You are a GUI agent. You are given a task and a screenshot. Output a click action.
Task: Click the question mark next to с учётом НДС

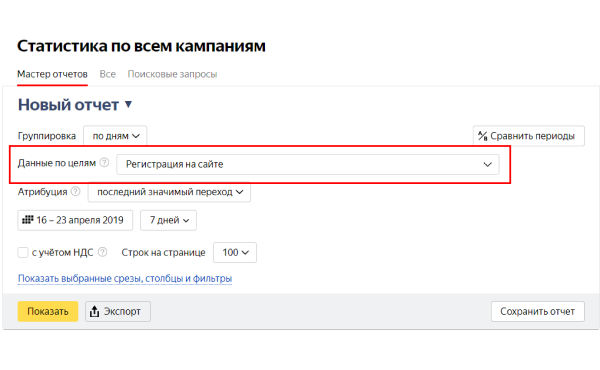[102, 252]
